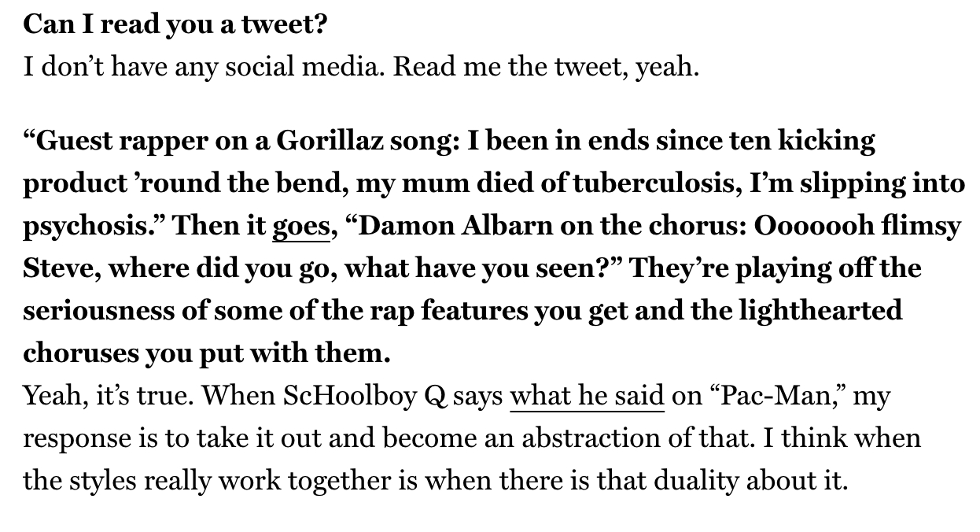980x532 pixels.
Task: Click the words "Read me the tweet, yeah."
Action: 546,67
